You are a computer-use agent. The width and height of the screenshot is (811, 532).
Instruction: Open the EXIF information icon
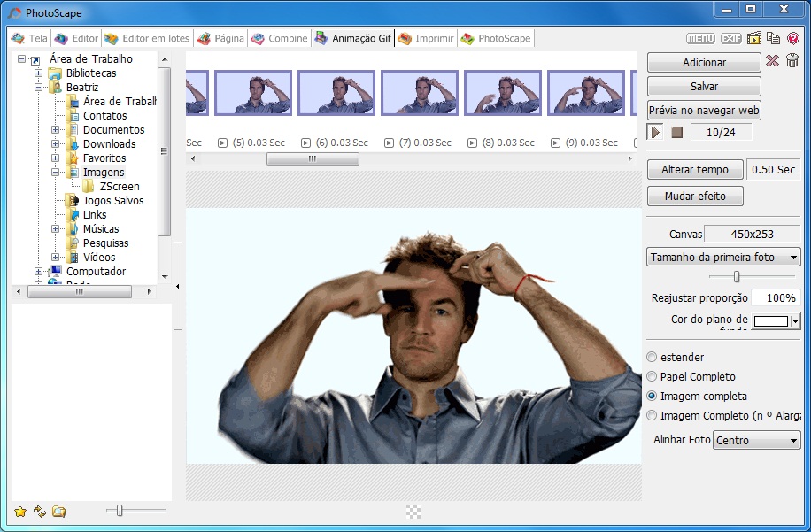pyautogui.click(x=730, y=38)
